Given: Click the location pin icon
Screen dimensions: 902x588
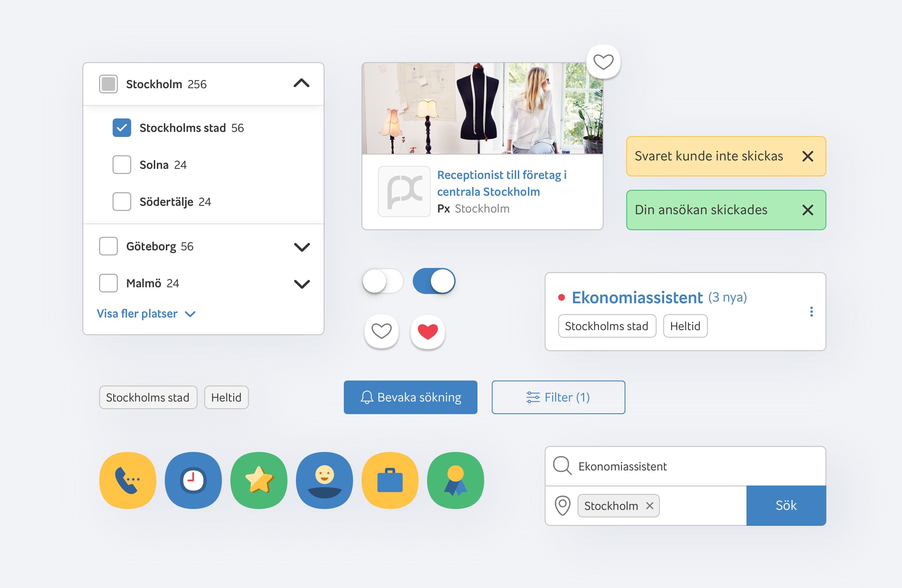Looking at the screenshot, I should pyautogui.click(x=562, y=505).
